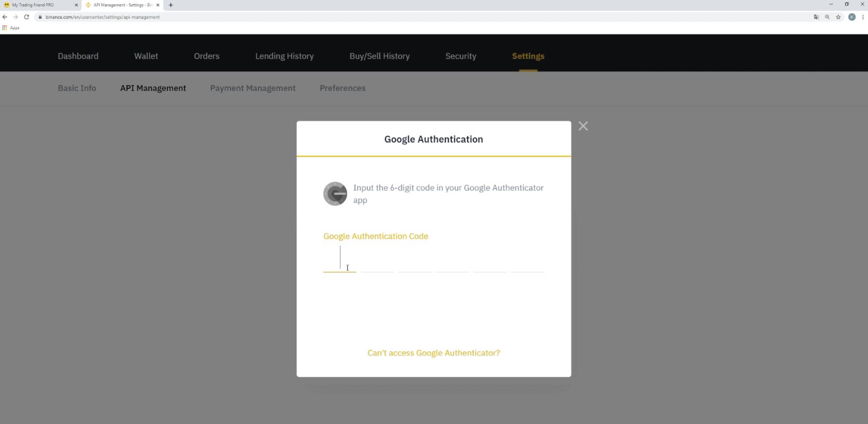This screenshot has height=424, width=868.
Task: Open the Wallet menu item
Action: 146,56
